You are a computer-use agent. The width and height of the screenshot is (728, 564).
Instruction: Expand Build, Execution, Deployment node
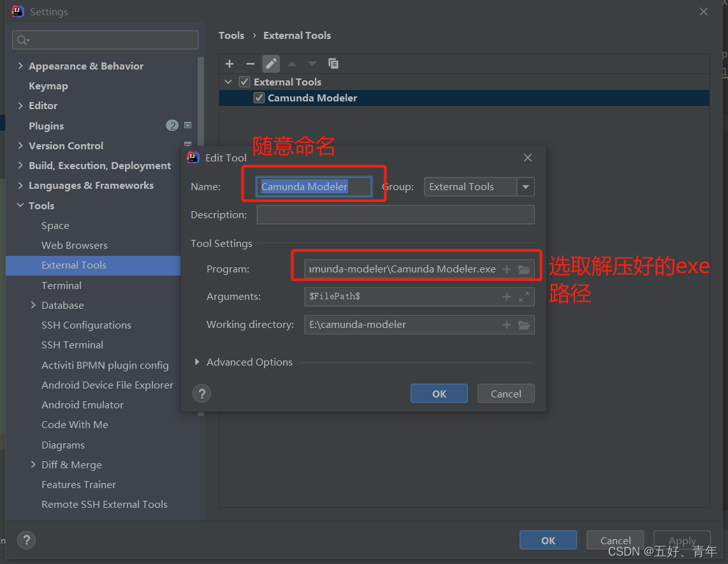click(x=20, y=165)
